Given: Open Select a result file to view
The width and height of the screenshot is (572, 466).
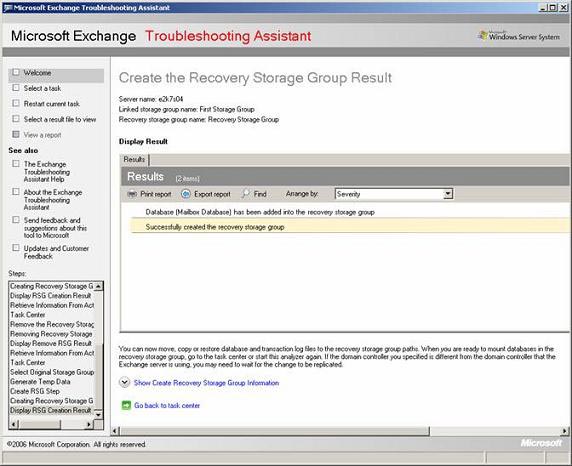Looking at the screenshot, I should (x=60, y=119).
